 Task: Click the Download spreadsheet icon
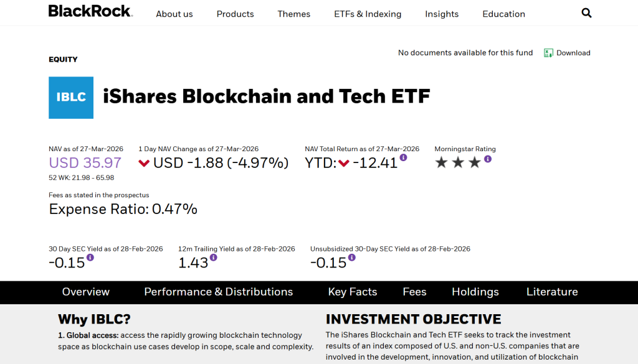pos(549,53)
